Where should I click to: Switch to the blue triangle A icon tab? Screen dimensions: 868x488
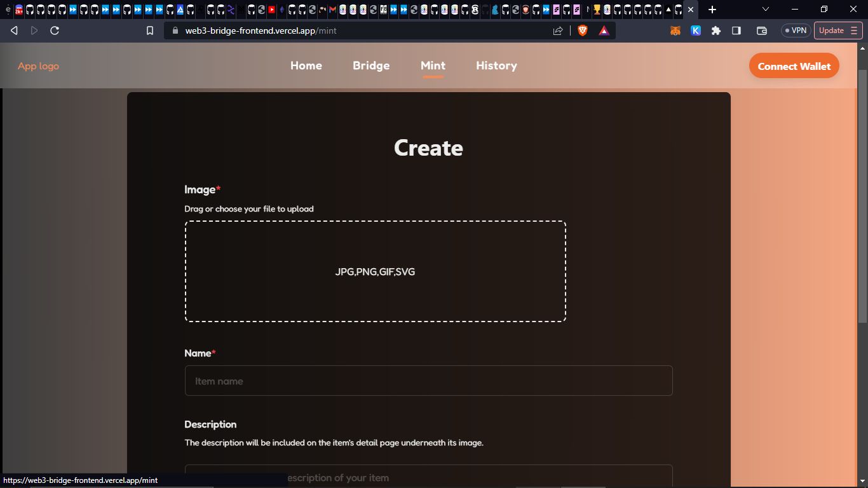[x=180, y=10]
